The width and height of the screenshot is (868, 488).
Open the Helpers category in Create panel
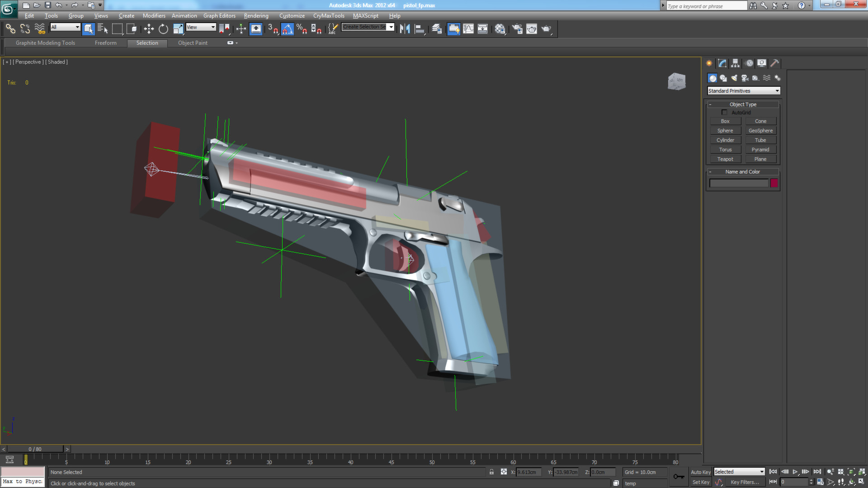pos(755,78)
